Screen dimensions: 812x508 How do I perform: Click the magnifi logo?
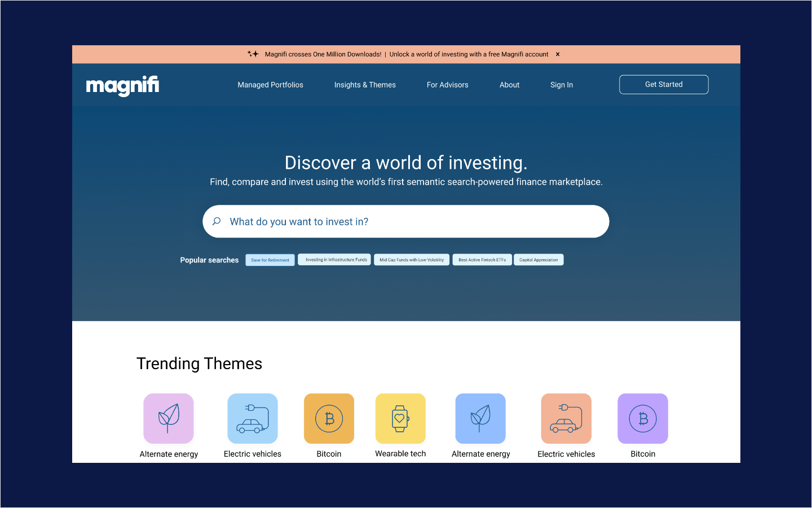click(122, 86)
